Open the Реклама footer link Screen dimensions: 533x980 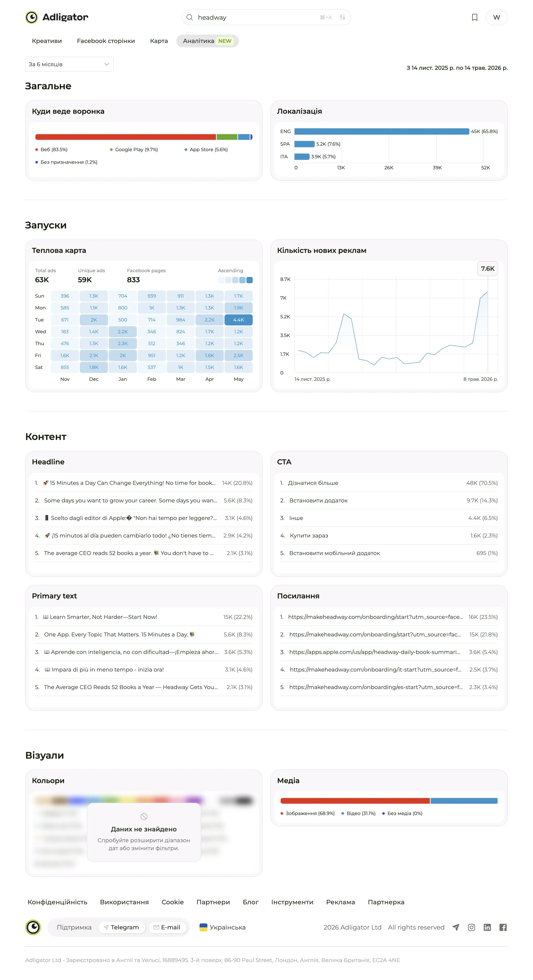click(341, 902)
